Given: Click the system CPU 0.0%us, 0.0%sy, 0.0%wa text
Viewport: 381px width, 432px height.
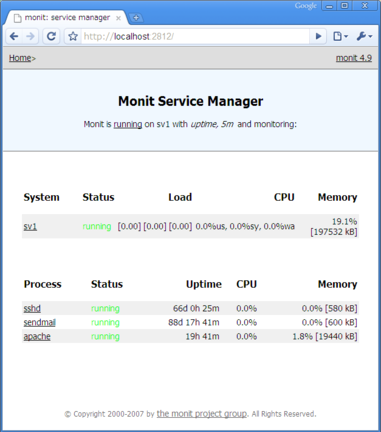Looking at the screenshot, I should [x=245, y=227].
